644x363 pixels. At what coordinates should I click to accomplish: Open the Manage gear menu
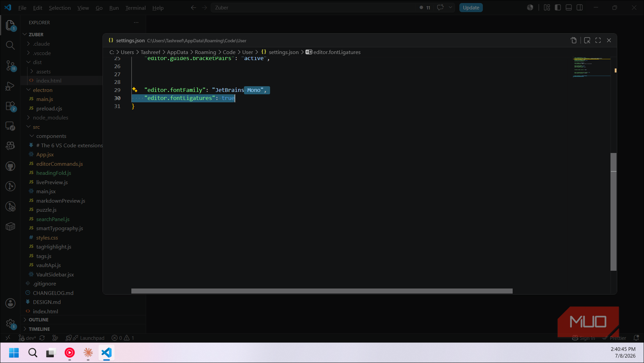(x=11, y=324)
